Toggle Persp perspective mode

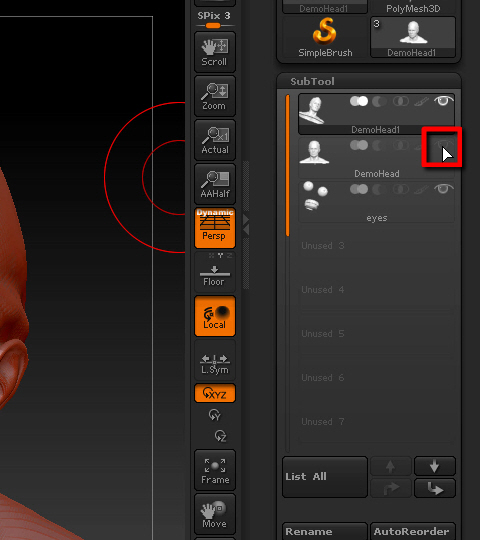[x=215, y=228]
